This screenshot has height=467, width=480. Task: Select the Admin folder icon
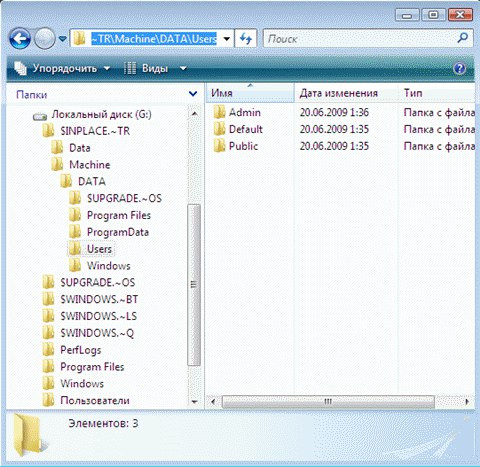click(219, 112)
